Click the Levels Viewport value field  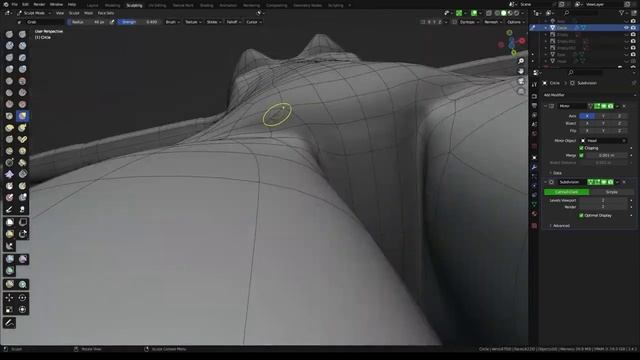pyautogui.click(x=603, y=200)
